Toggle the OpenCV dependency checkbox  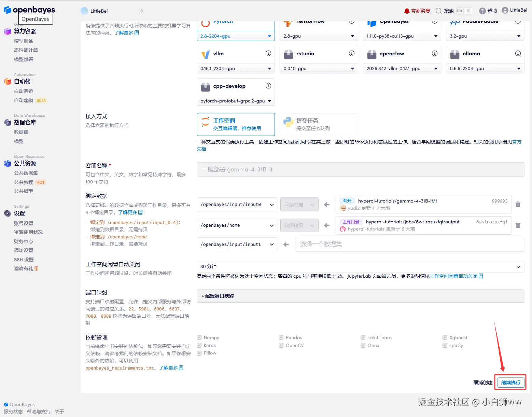pyautogui.click(x=281, y=345)
